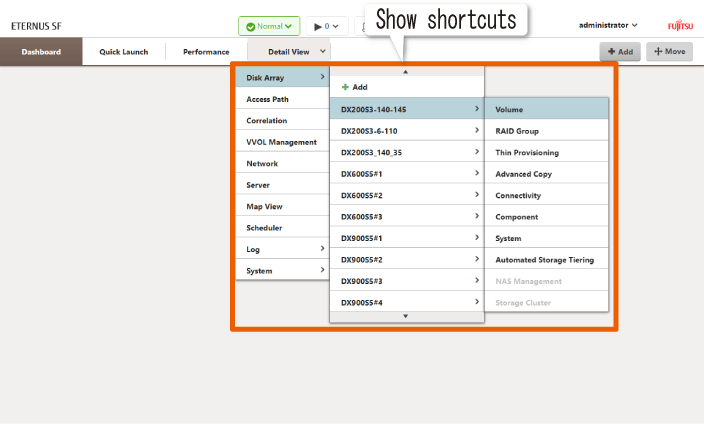Select Volume shortcut
The width and height of the screenshot is (704, 424).
[546, 109]
